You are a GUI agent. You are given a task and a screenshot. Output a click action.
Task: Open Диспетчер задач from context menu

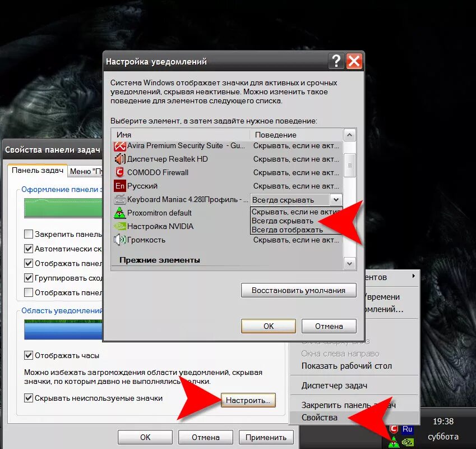pyautogui.click(x=354, y=386)
